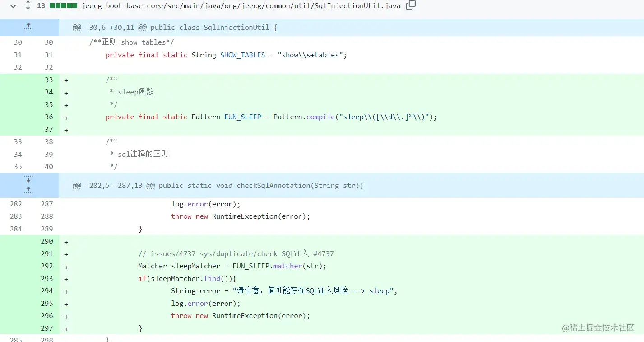Screen dimensions: 644x342
Task: Expand up arrow at the -282,5 hunk
Action: pos(28,191)
